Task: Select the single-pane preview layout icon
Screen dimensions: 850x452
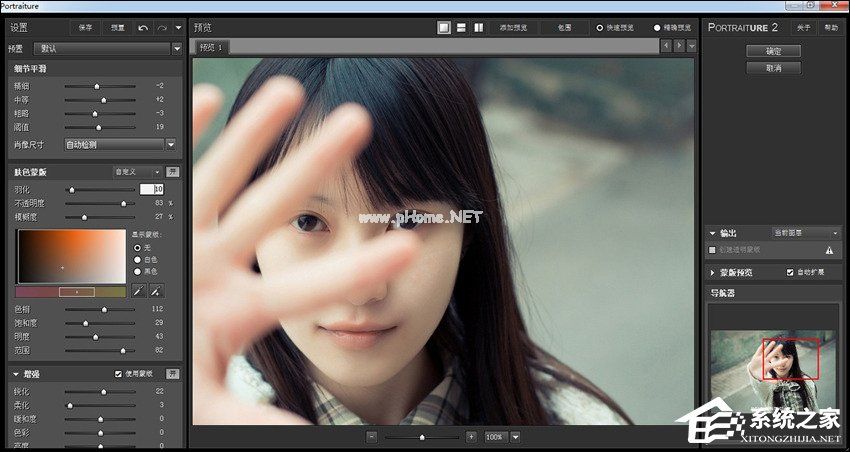Action: [x=443, y=28]
